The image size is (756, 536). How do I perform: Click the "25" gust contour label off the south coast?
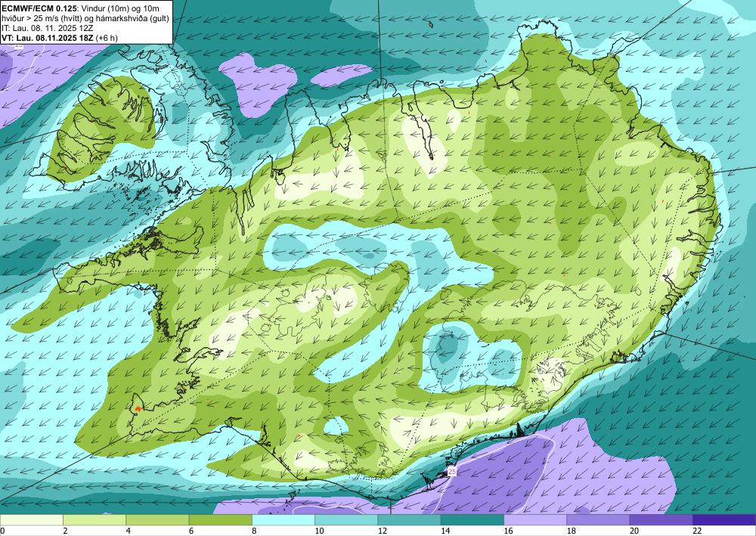452,472
